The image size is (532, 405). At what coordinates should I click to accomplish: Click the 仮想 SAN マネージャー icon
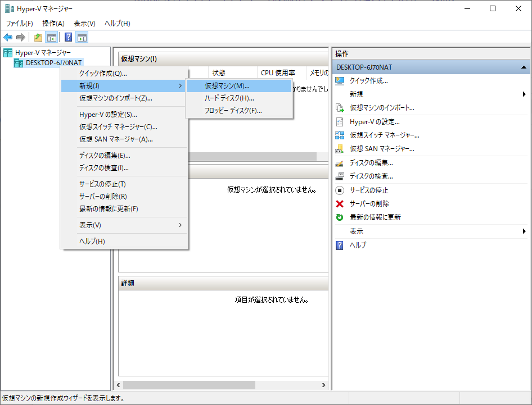click(x=340, y=149)
